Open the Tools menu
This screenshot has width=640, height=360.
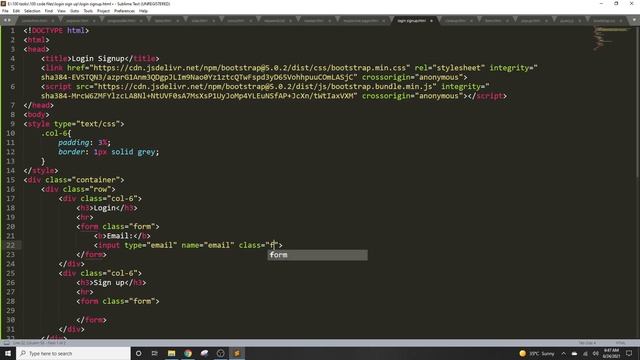88,11
